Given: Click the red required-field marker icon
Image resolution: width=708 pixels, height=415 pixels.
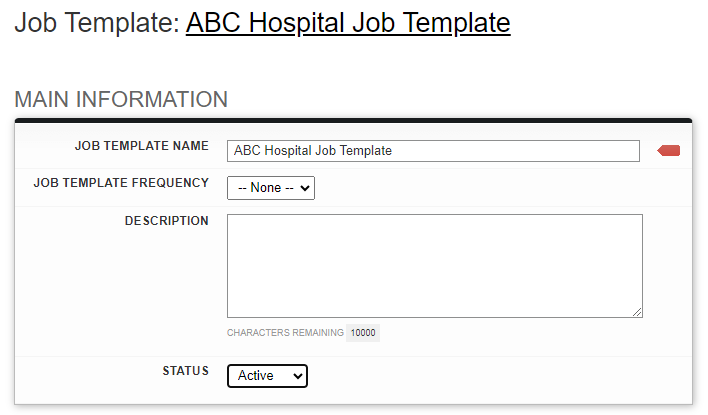Looking at the screenshot, I should pyautogui.click(x=669, y=151).
